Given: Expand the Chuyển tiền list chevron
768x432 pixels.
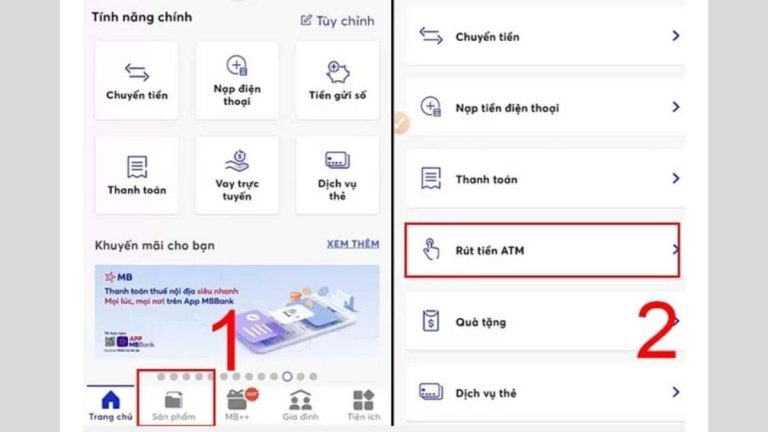Looking at the screenshot, I should (x=675, y=36).
